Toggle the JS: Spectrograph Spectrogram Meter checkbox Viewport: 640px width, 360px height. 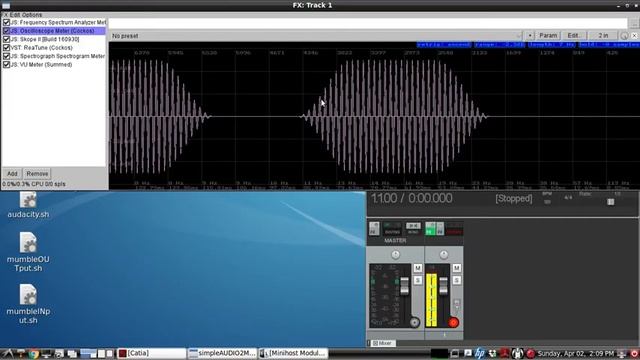coord(6,56)
